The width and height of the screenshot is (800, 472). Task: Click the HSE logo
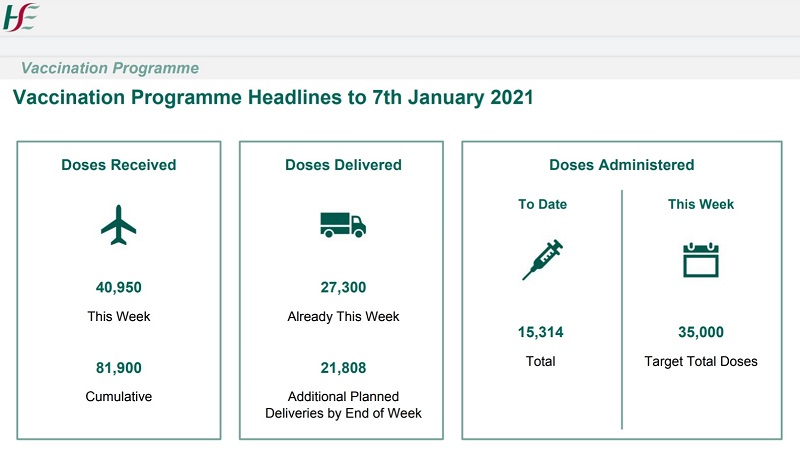pyautogui.click(x=20, y=16)
